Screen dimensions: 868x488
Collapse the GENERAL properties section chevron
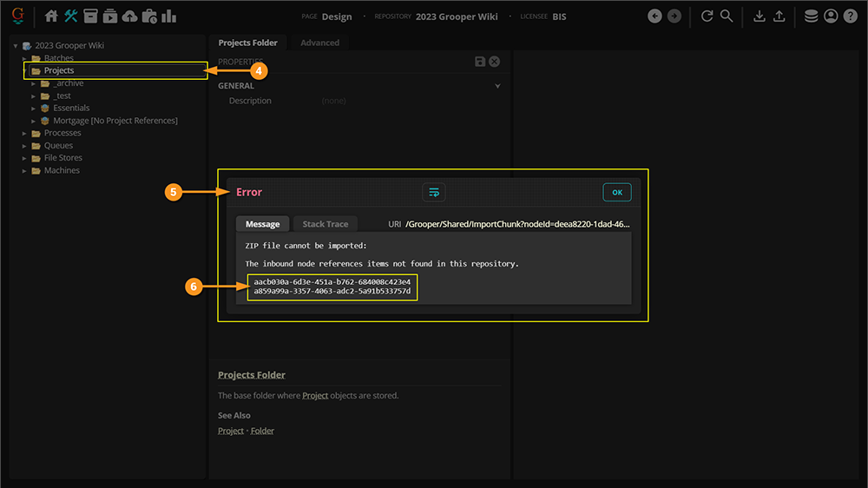(x=497, y=86)
